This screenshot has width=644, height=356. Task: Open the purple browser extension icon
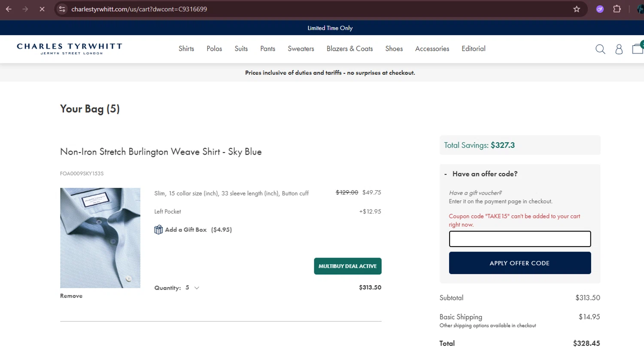click(600, 9)
